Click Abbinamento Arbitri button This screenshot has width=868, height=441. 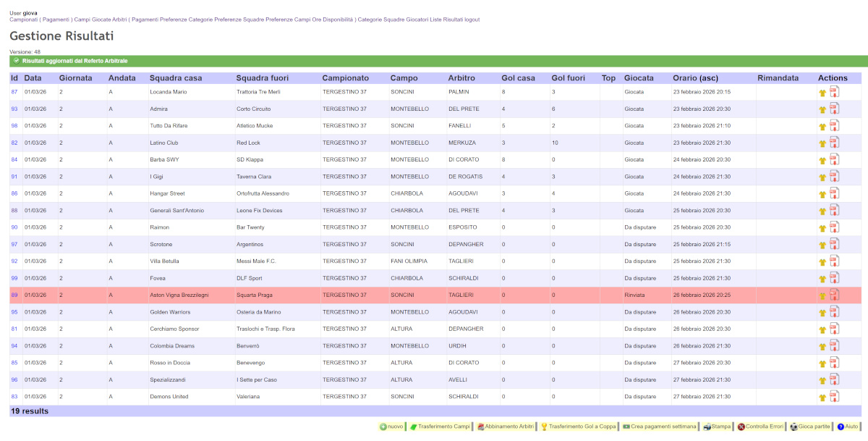click(x=506, y=427)
